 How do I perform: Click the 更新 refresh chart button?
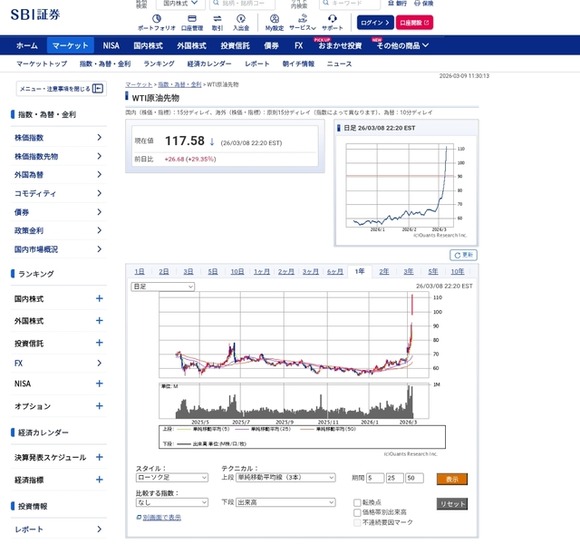click(463, 255)
